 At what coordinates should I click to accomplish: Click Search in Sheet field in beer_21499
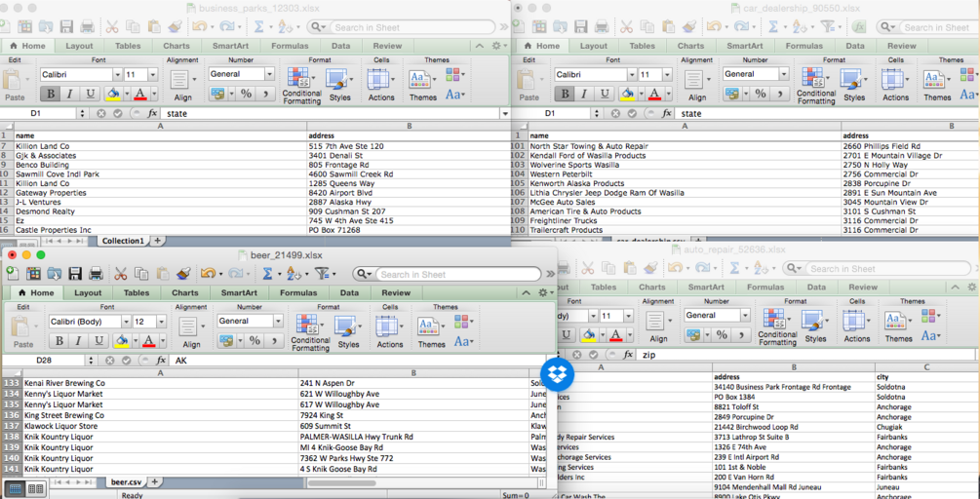pos(447,274)
